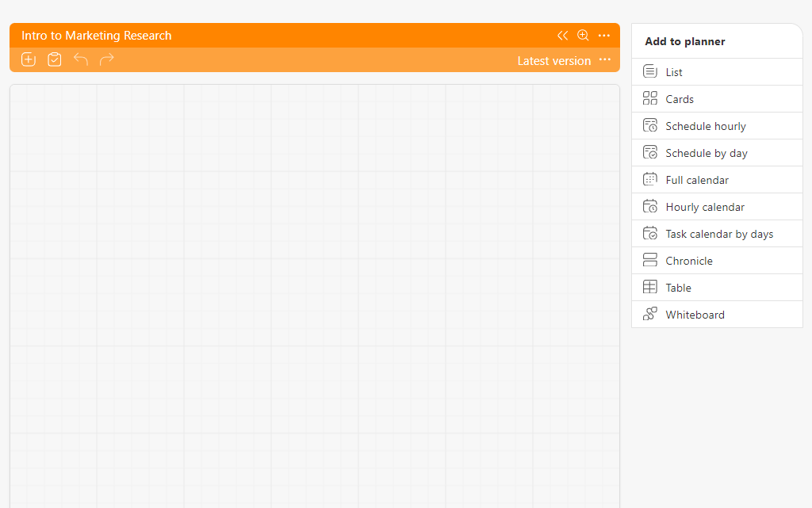Click the add new item plus icon
Screen dimensions: 812x508
29,59
